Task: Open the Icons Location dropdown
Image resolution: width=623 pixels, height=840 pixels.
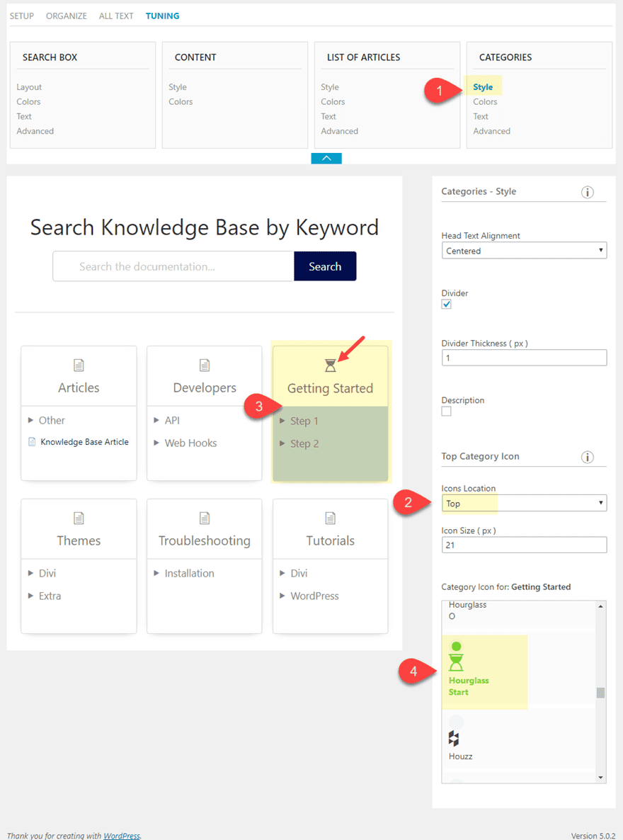Action: point(524,503)
